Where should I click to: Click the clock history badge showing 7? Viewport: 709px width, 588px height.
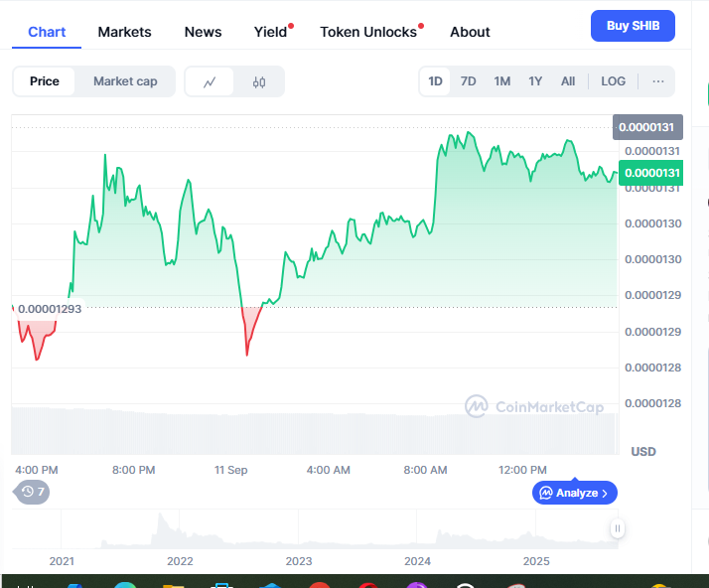coord(32,492)
